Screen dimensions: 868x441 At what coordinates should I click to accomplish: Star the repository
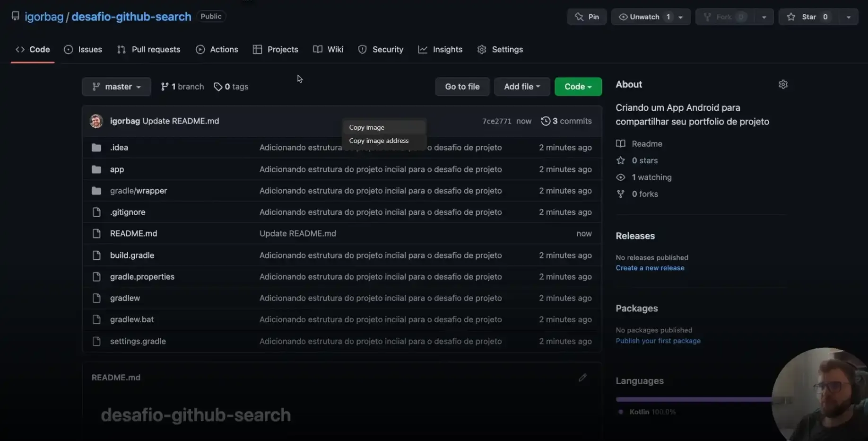pos(808,17)
